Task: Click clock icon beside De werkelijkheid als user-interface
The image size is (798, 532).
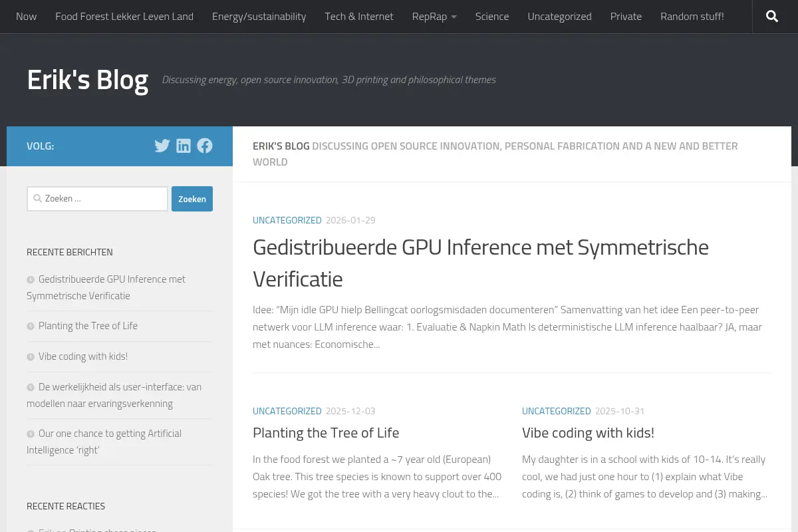Action: click(x=31, y=387)
